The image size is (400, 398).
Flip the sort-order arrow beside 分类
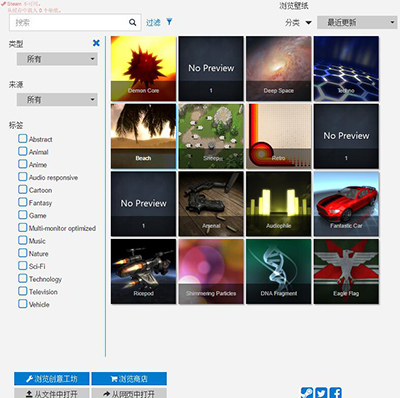pyautogui.click(x=309, y=23)
